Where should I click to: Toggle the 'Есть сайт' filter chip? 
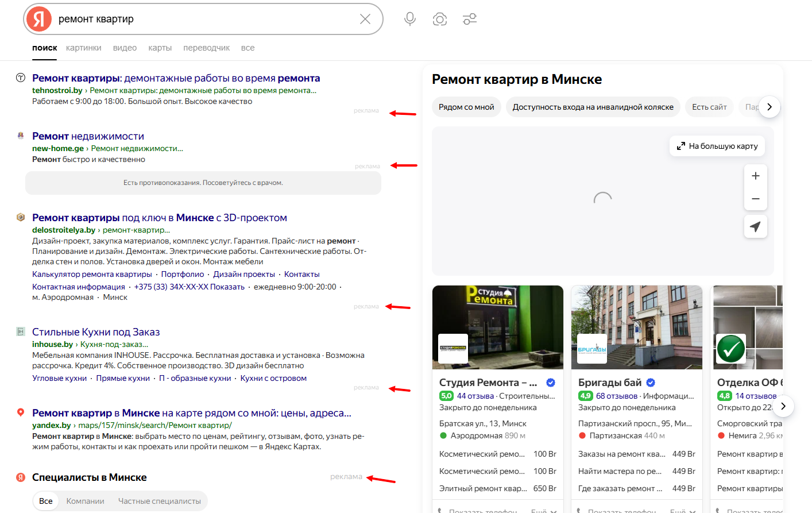(709, 107)
